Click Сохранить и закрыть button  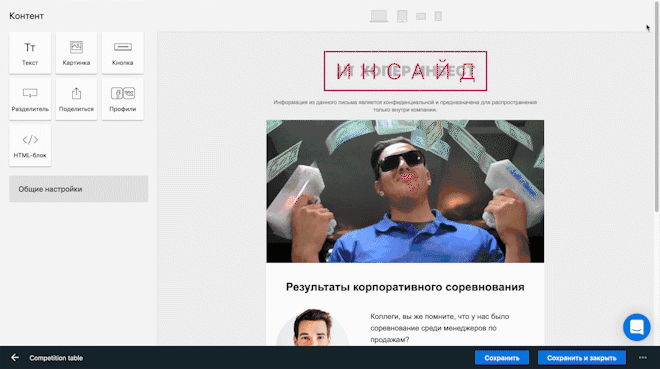click(x=582, y=358)
